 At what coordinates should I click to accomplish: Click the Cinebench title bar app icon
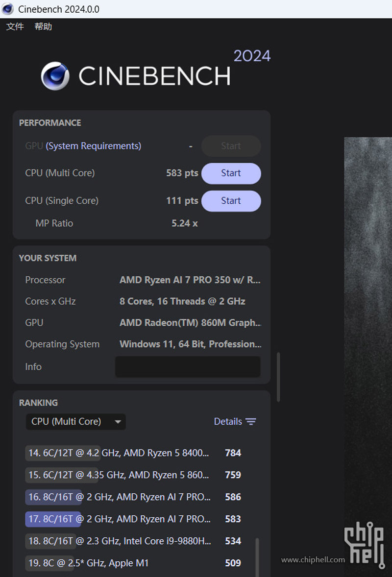tap(8, 9)
